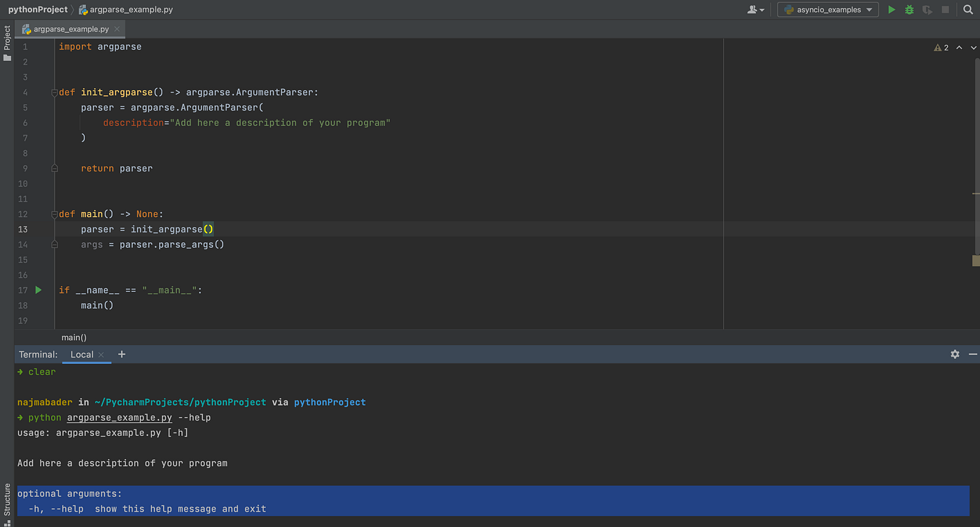Screen dimensions: 980x527
Task: Add a new terminal session with plus
Action: point(121,354)
